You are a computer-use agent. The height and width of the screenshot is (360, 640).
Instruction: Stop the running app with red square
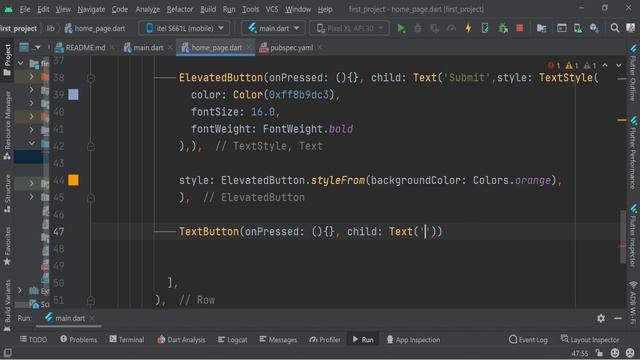(x=519, y=28)
